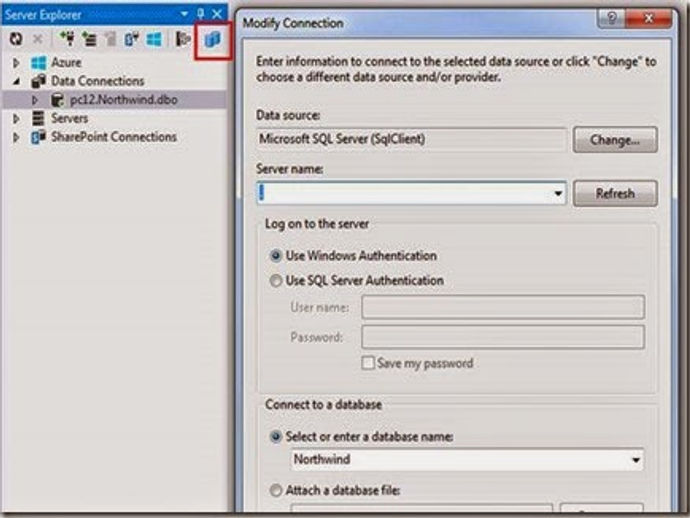Select Attach a database file radio button

click(276, 490)
